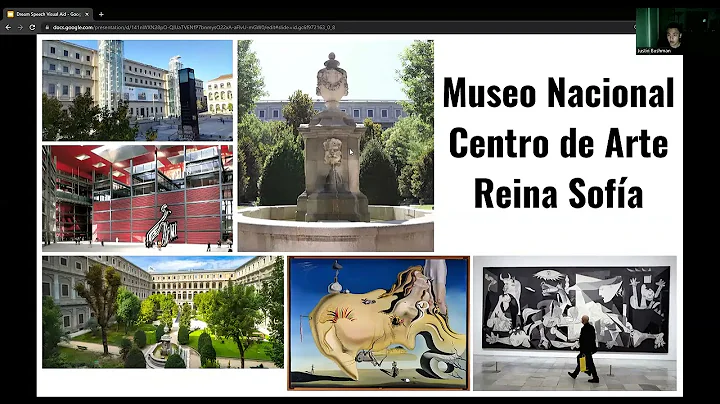Open a new browser tab with the plus button
The image size is (720, 404).
coord(101,14)
